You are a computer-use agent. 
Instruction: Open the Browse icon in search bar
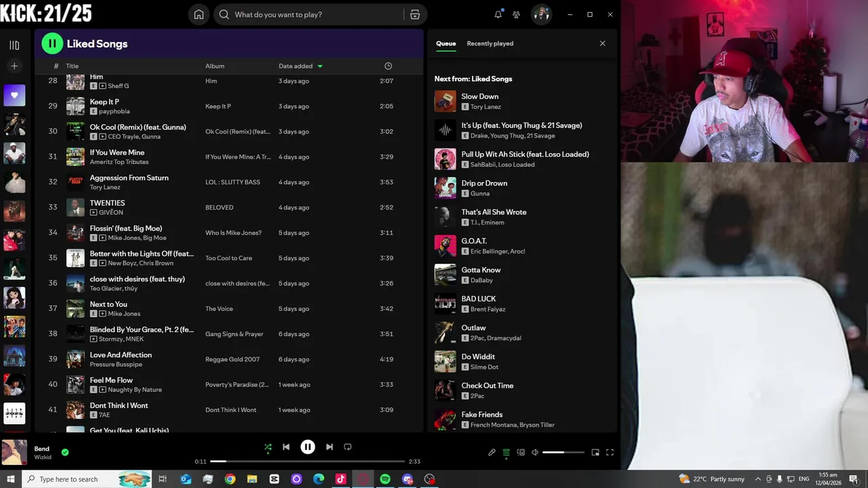pos(415,14)
